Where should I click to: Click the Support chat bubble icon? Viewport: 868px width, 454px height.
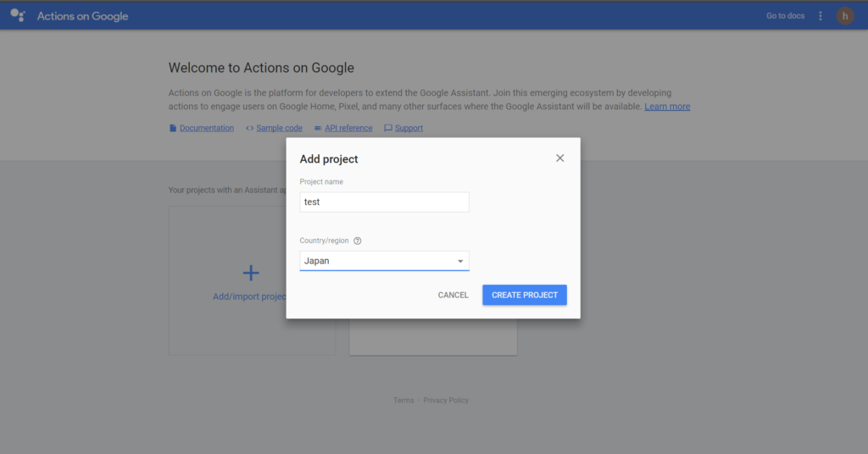pyautogui.click(x=387, y=129)
